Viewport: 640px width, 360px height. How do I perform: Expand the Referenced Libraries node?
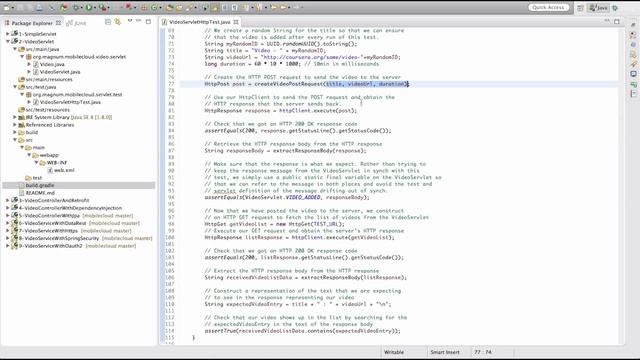[x=15, y=124]
